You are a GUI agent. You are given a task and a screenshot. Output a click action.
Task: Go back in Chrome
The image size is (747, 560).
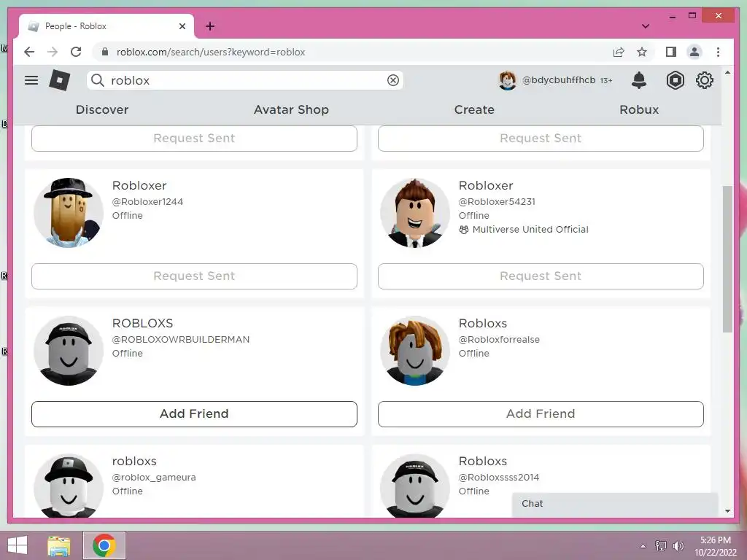[x=29, y=52]
